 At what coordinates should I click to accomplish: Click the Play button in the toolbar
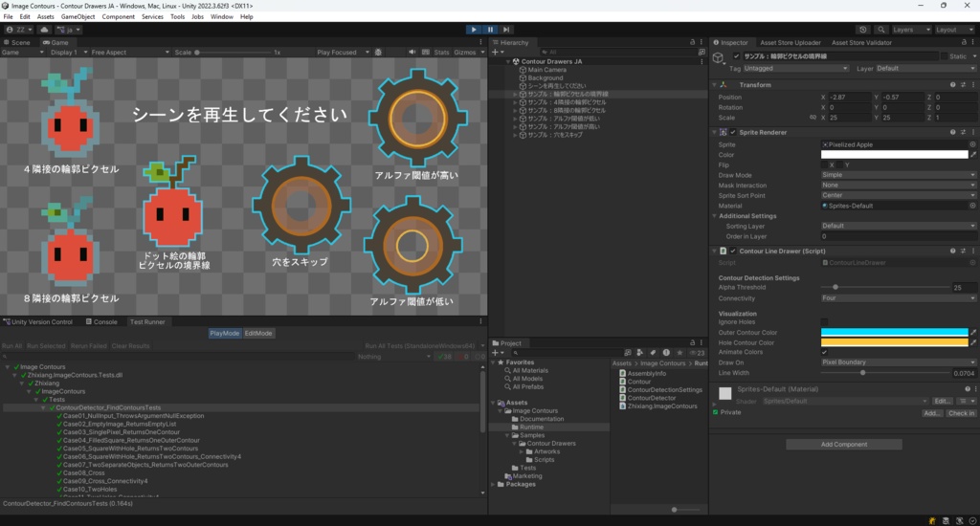click(474, 30)
